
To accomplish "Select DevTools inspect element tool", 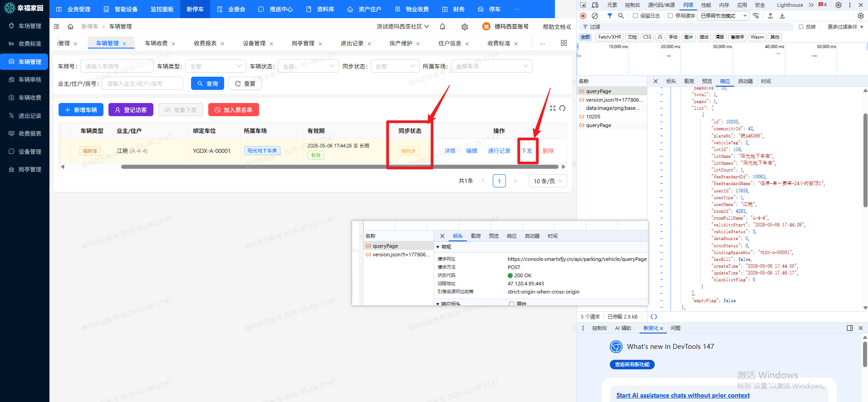I will tap(583, 5).
